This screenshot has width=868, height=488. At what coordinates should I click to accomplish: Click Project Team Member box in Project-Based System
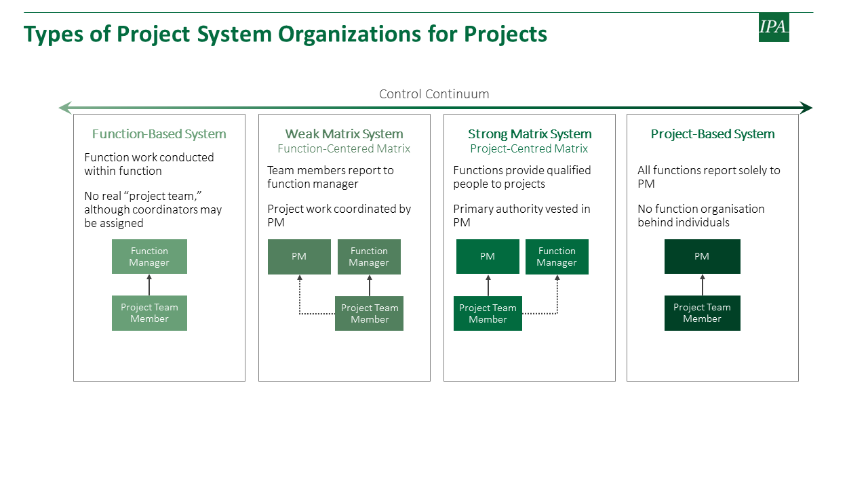(x=703, y=313)
